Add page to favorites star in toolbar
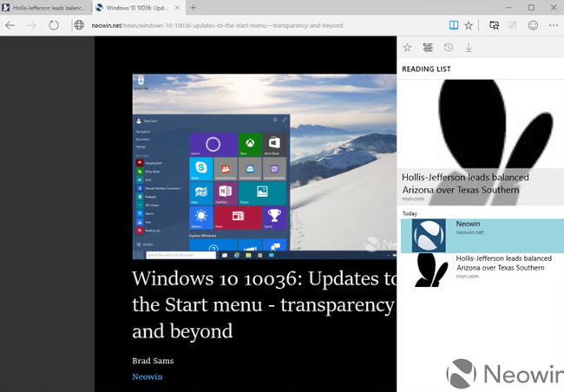Image resolution: width=564 pixels, height=392 pixels. coord(469,25)
